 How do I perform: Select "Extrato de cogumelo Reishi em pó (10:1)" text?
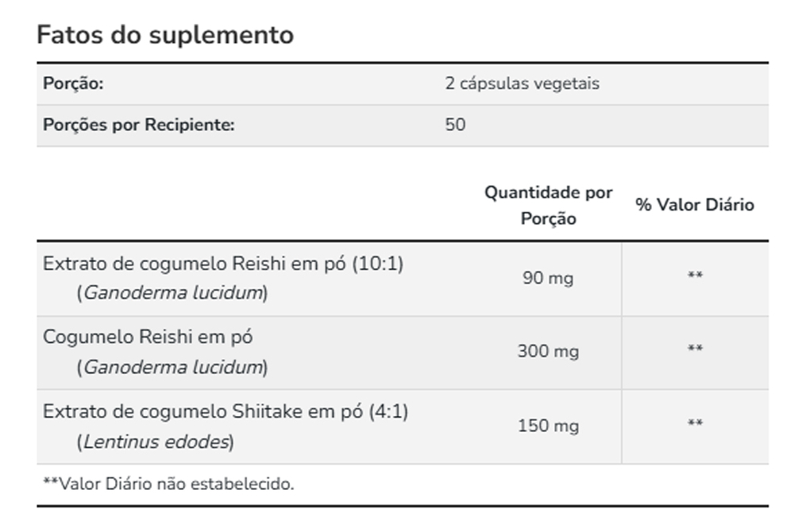pos(223,264)
